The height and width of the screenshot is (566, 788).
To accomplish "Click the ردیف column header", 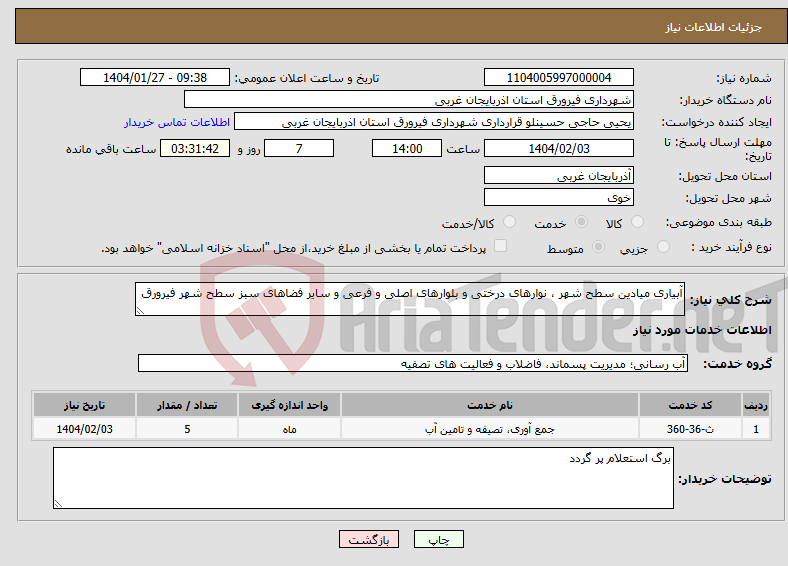I will 756,405.
